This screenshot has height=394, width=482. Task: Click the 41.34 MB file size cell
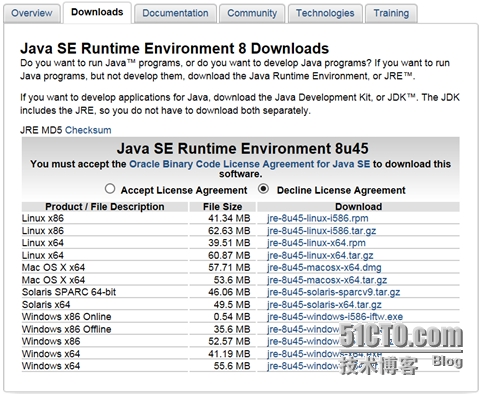point(229,218)
